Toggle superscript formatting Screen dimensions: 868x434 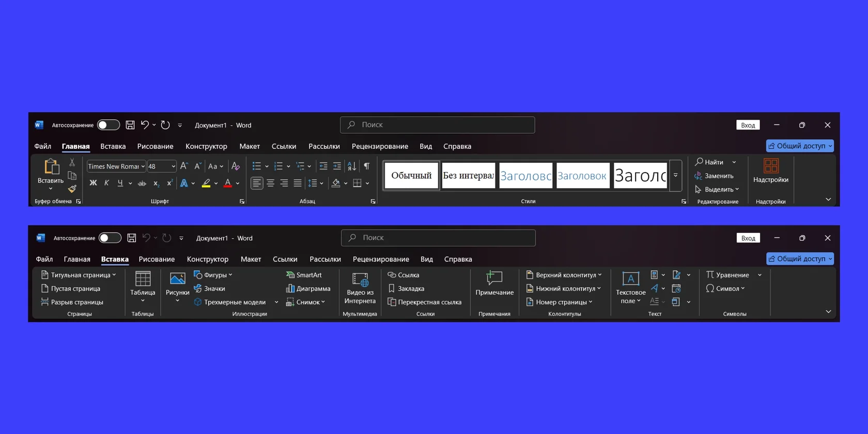169,183
